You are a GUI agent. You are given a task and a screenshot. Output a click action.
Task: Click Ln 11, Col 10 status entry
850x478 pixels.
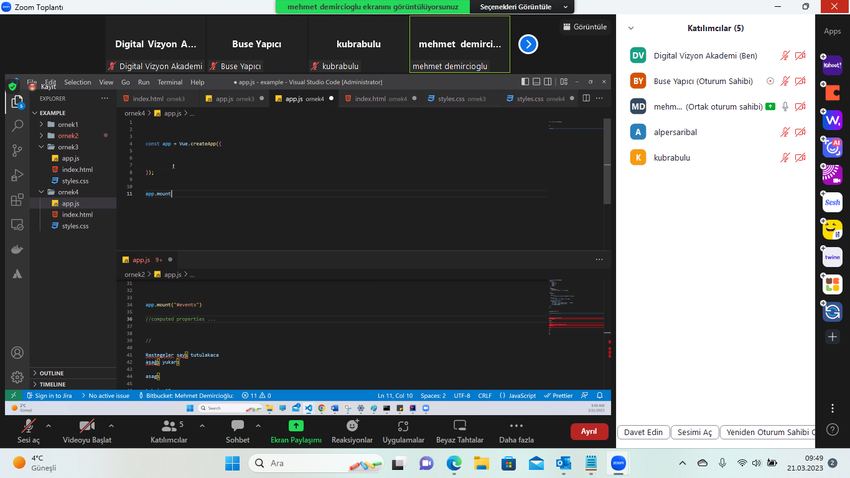pos(395,396)
